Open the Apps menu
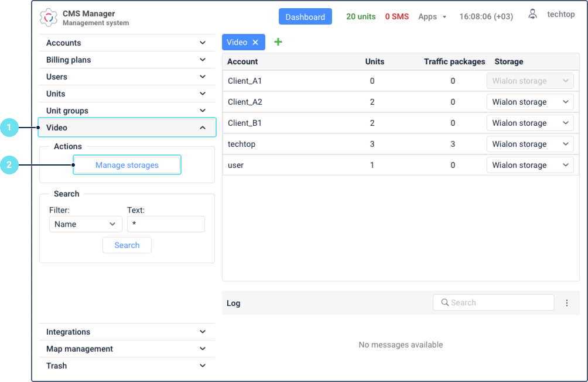 (432, 16)
